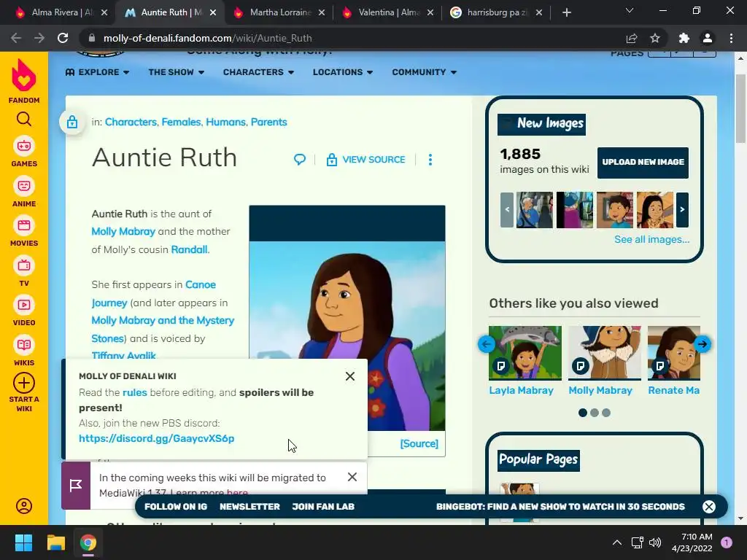The height and width of the screenshot is (560, 747).
Task: Click Join Fan Lab in bottom bar
Action: click(323, 507)
